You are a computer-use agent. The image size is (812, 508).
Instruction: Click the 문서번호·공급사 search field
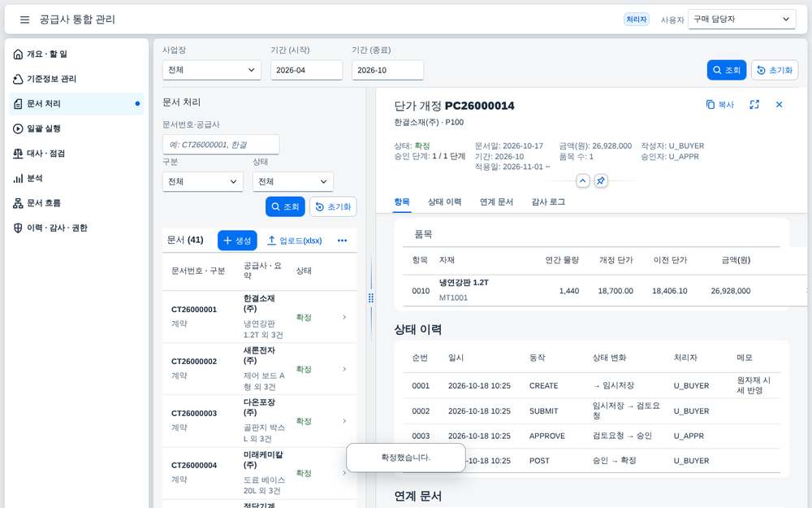(221, 145)
